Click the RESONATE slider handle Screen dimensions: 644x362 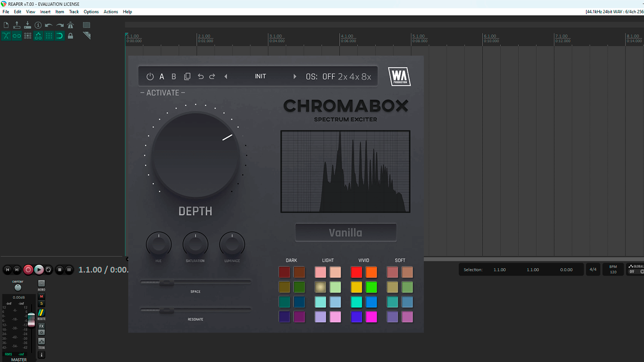tap(167, 310)
